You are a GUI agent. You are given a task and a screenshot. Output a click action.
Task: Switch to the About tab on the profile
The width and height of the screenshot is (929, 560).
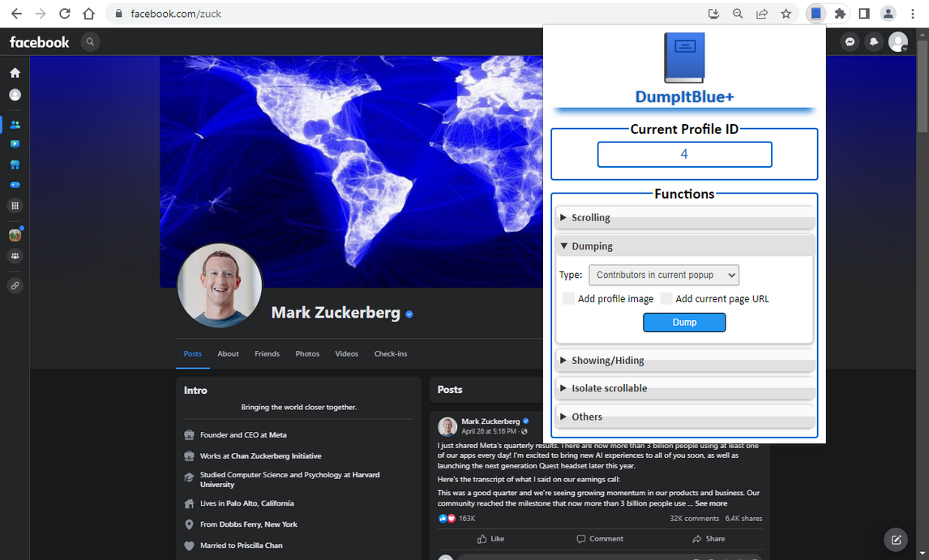[x=228, y=353]
